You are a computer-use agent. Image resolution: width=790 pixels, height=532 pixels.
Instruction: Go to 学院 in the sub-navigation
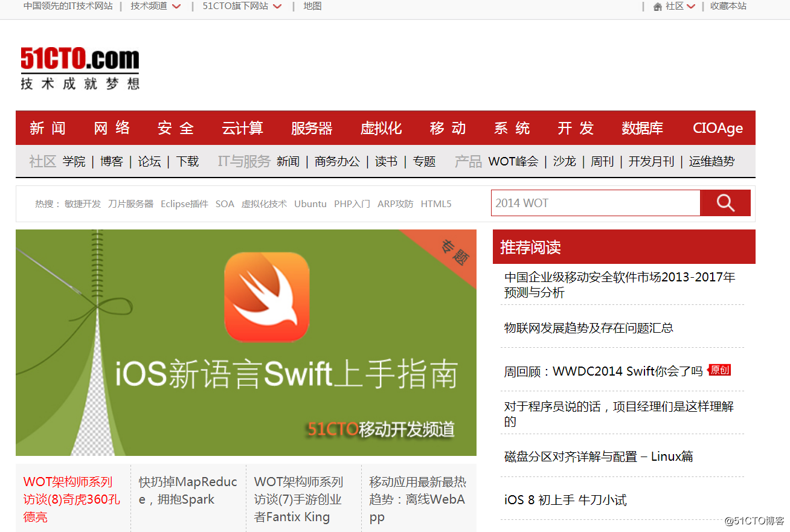(x=74, y=161)
